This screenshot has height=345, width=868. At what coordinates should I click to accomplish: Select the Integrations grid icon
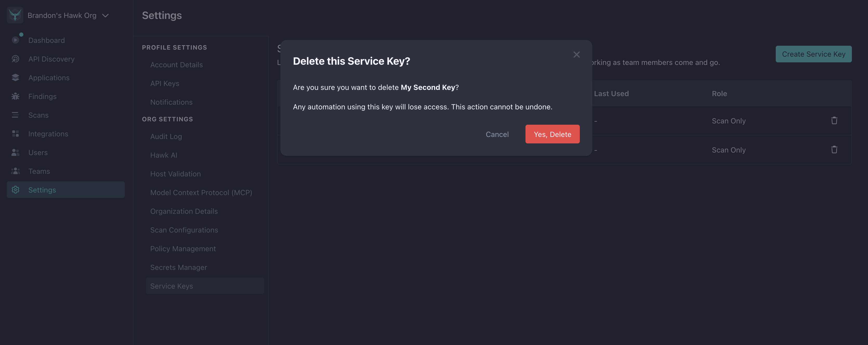pyautogui.click(x=15, y=134)
